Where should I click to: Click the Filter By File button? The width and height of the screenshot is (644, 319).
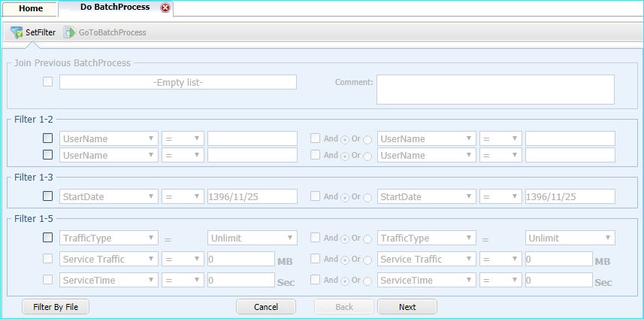pyautogui.click(x=56, y=307)
